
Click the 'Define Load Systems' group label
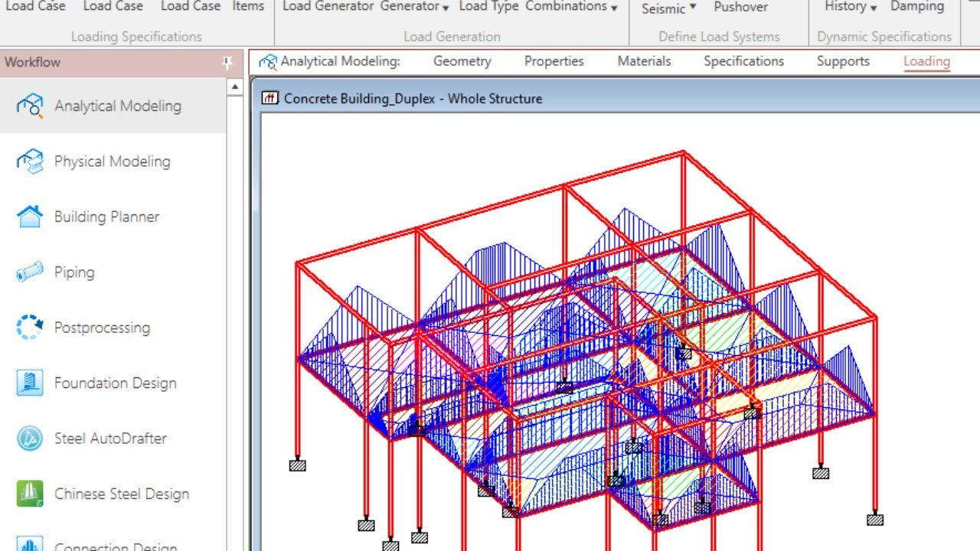(x=719, y=36)
